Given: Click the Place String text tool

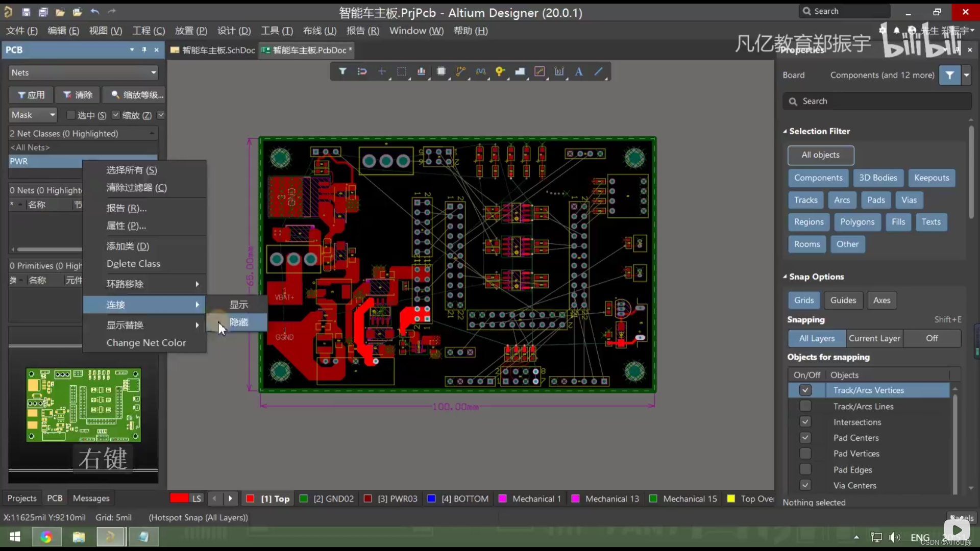Looking at the screenshot, I should tap(579, 72).
